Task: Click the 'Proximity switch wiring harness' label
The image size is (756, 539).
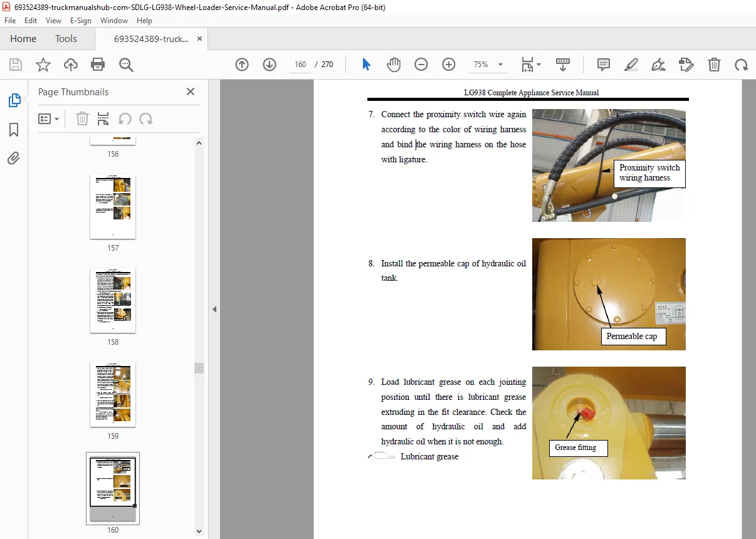Action: 649,173
